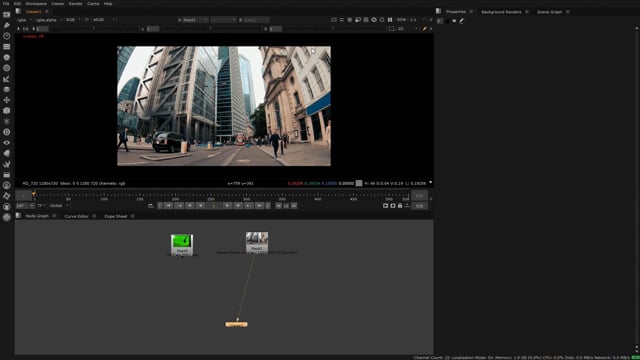Open the Color nodes toolbar menu
640x360 pixels.
(7, 58)
